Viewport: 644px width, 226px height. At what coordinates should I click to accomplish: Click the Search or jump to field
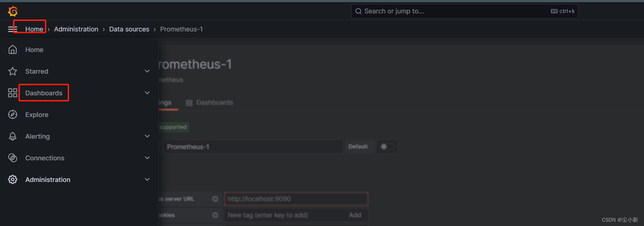tap(465, 11)
